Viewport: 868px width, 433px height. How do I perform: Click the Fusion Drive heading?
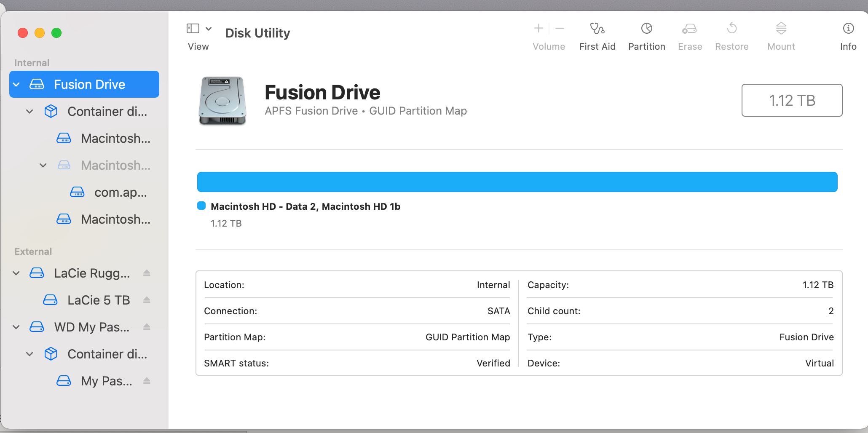[322, 92]
